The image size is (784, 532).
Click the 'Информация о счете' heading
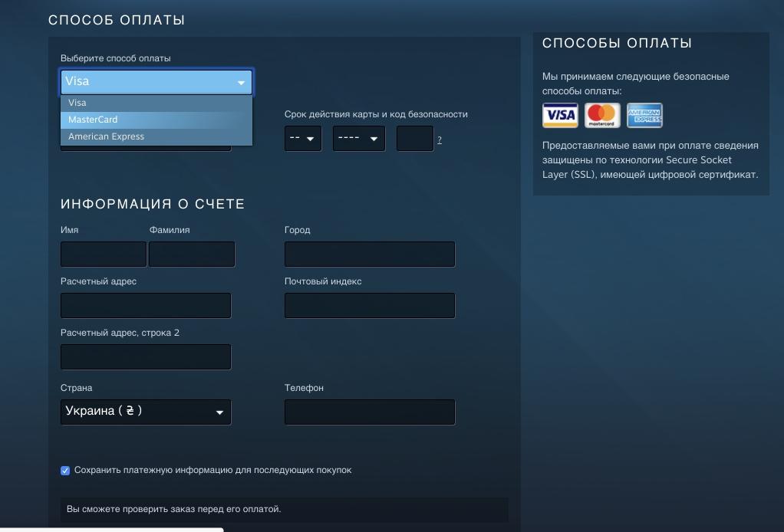click(x=153, y=204)
